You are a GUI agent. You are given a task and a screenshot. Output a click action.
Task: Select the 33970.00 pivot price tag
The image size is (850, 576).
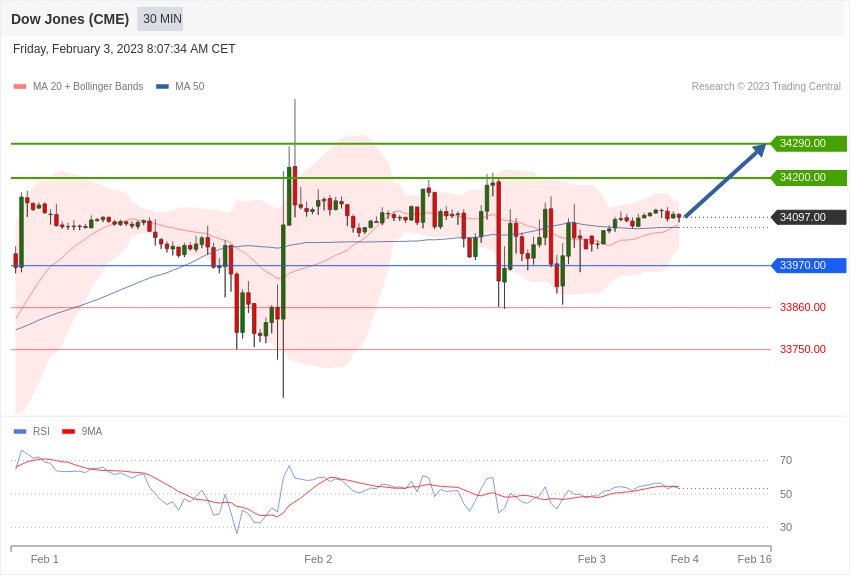(808, 266)
